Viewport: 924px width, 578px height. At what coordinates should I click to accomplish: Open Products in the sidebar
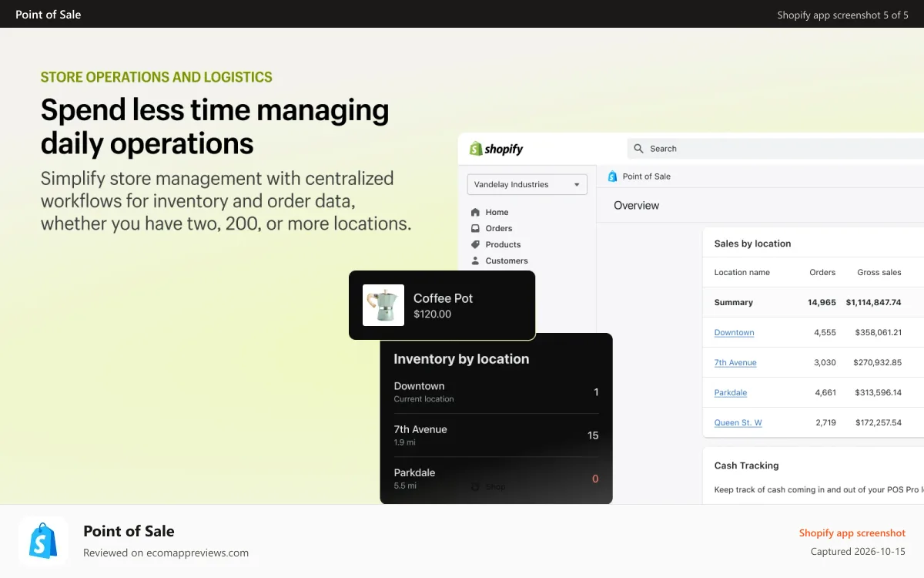pos(503,244)
